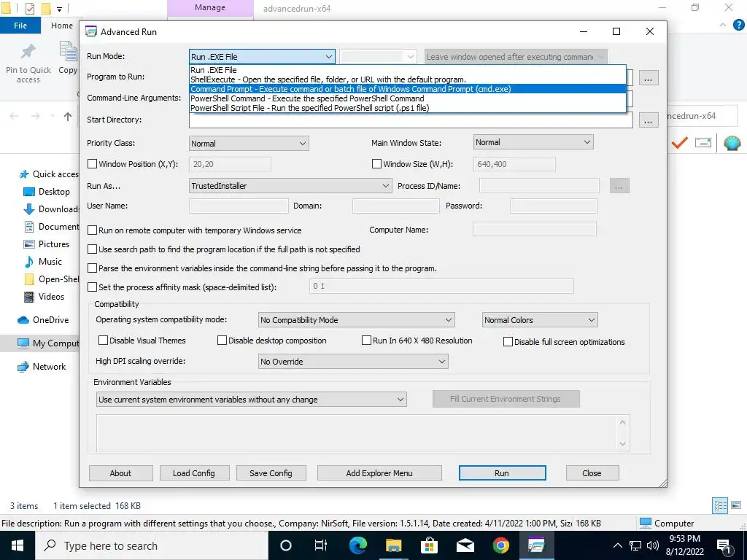747x560 pixels.
Task: Select ShellExecute option in Run Mode list
Action: pos(407,79)
